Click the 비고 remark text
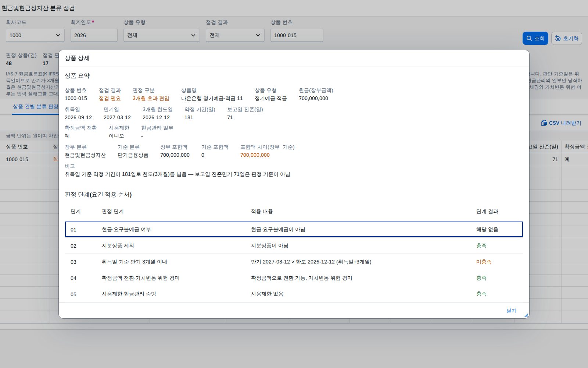 coord(178,174)
